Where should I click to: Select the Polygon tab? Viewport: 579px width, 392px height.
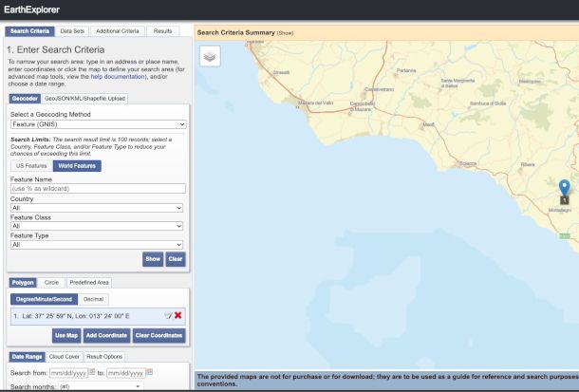(x=23, y=283)
